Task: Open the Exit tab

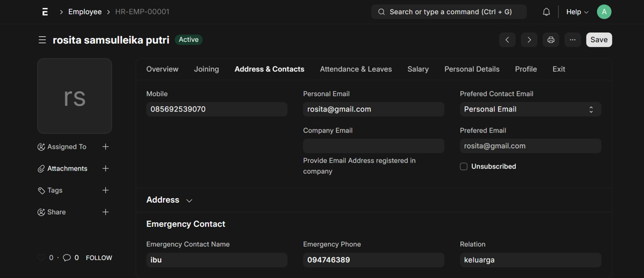Action: (558, 69)
